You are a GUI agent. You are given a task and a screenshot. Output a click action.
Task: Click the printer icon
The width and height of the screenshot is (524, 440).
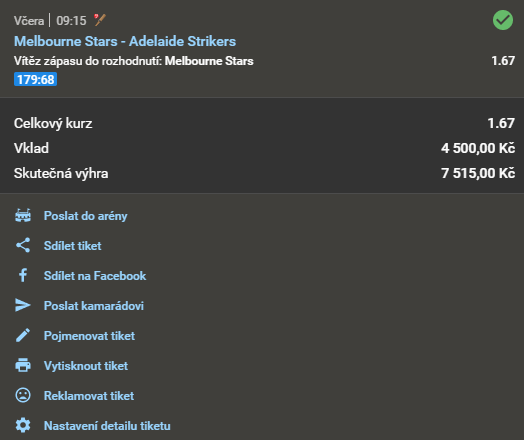point(23,365)
